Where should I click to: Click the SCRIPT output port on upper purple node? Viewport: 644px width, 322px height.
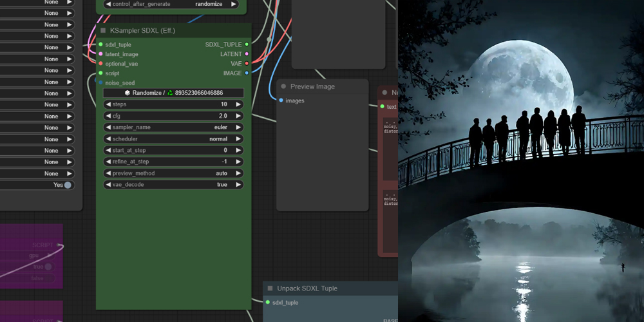pyautogui.click(x=59, y=245)
